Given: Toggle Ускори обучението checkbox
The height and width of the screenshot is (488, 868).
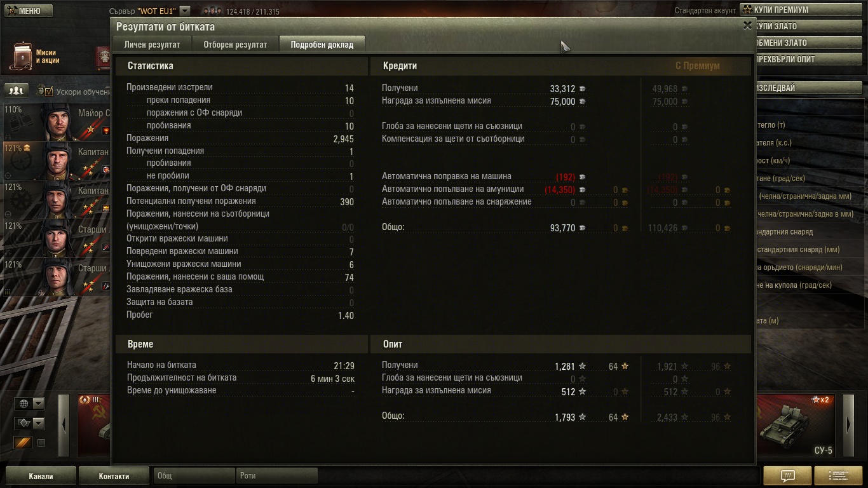Looking at the screenshot, I should pos(48,91).
